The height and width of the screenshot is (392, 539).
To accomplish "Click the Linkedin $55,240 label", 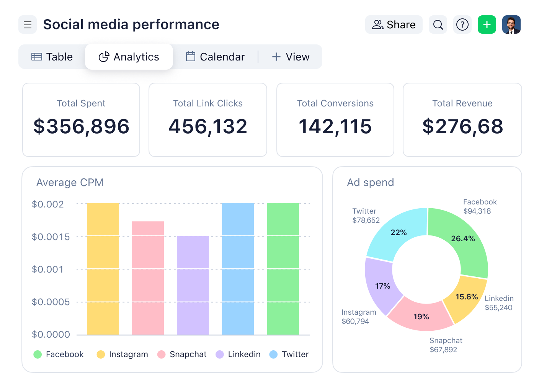I will pos(499,303).
